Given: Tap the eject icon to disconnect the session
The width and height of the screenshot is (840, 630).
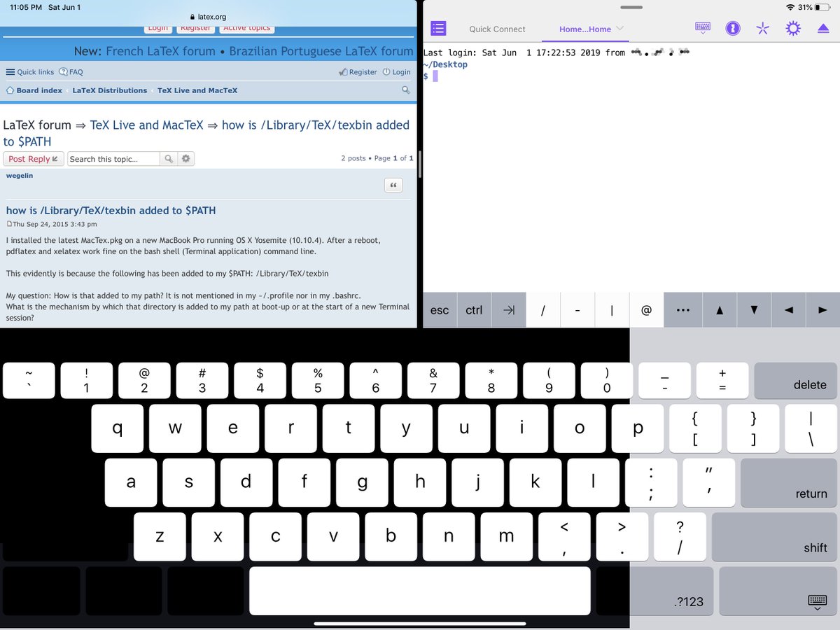Looking at the screenshot, I should tap(822, 28).
